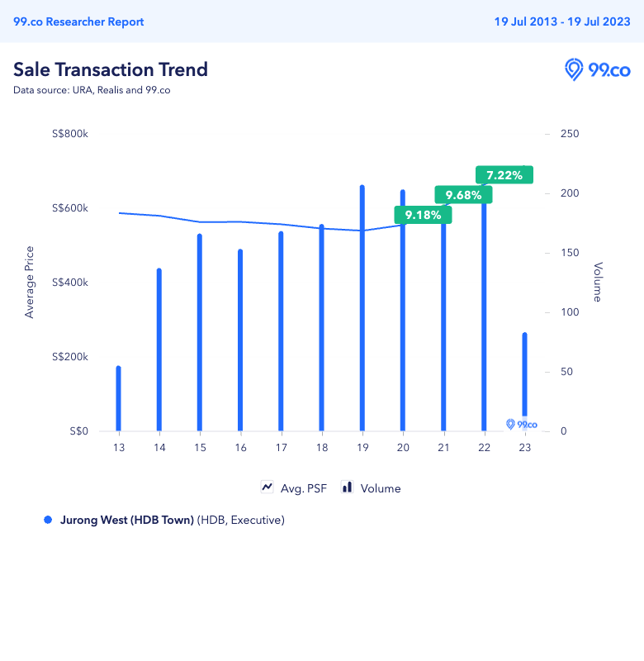Toggle the Avg. PSF legend line icon
Screen dimensions: 644x661
coord(267,487)
